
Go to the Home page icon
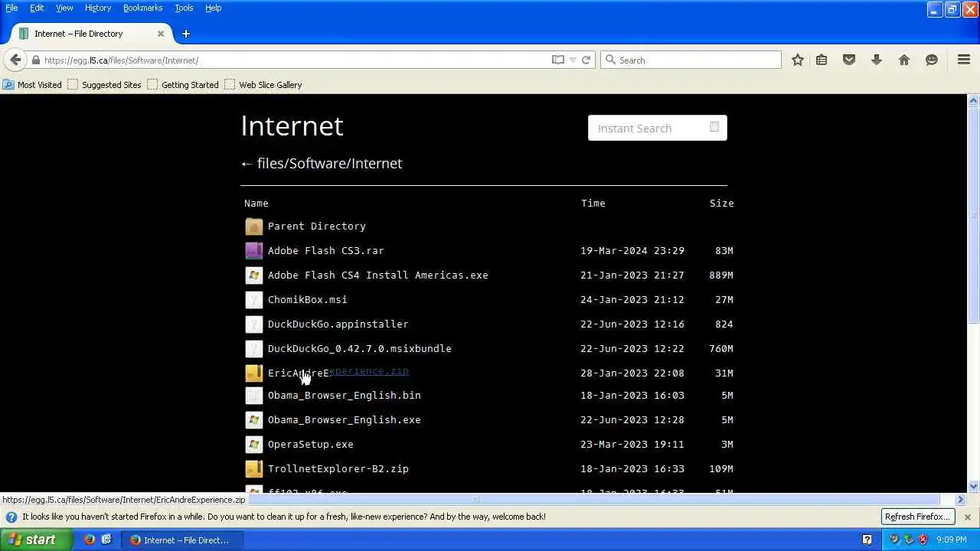(904, 60)
